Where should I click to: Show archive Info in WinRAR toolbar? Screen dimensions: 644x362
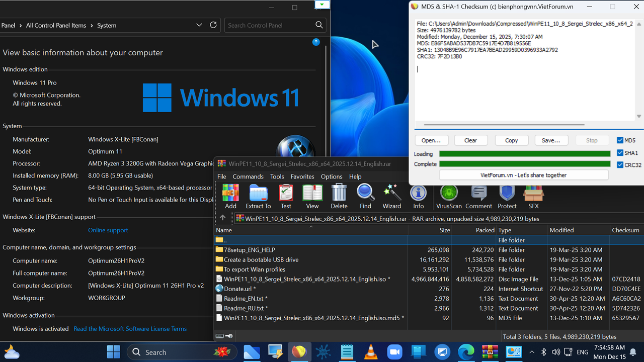[418, 196]
